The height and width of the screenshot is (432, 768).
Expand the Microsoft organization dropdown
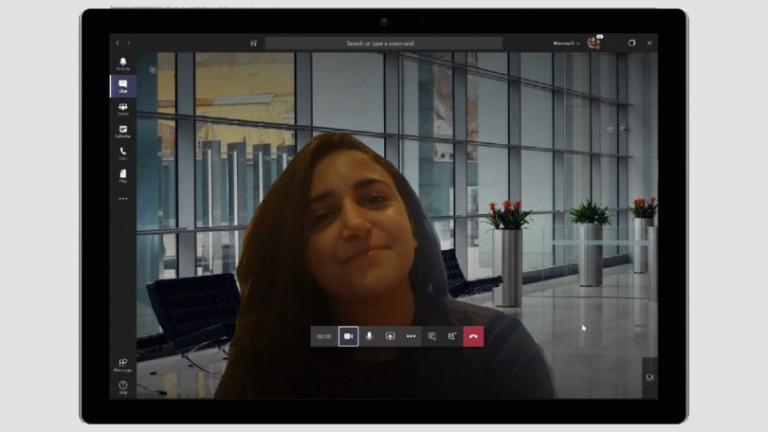click(x=566, y=43)
